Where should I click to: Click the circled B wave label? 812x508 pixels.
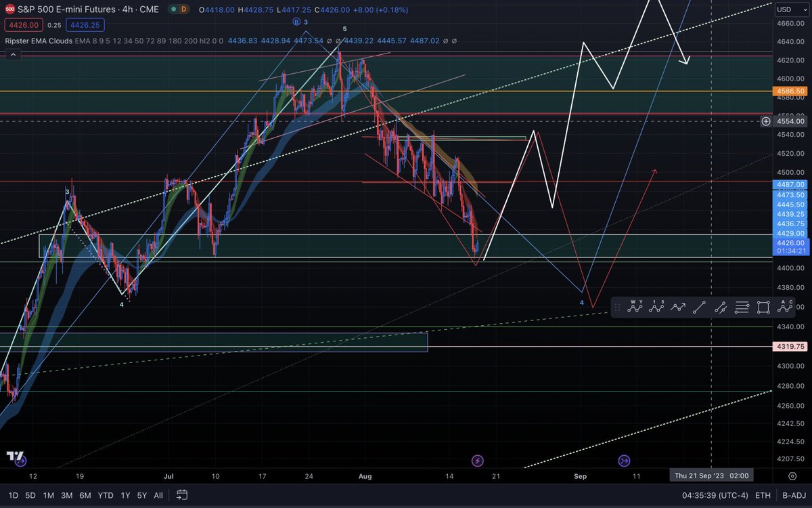point(296,22)
